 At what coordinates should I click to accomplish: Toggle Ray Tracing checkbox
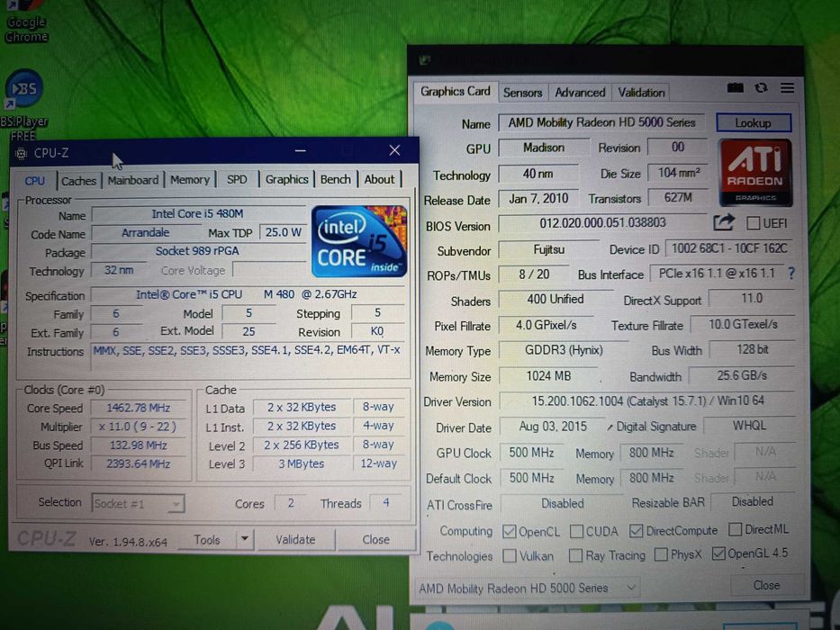tap(575, 555)
